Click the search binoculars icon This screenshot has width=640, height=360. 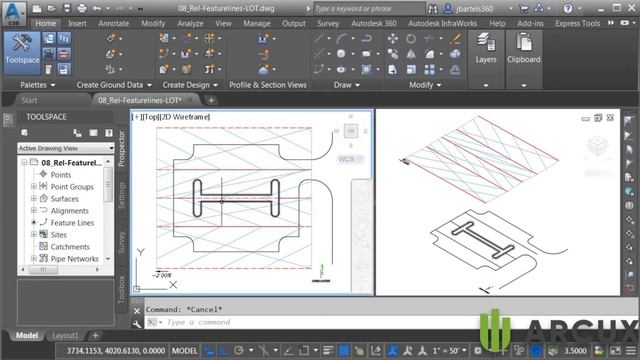pyautogui.click(x=433, y=8)
